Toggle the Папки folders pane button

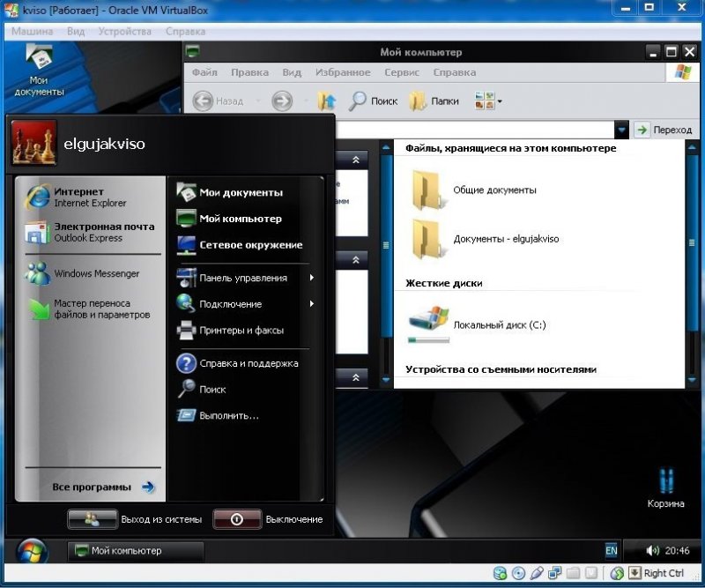(x=434, y=100)
